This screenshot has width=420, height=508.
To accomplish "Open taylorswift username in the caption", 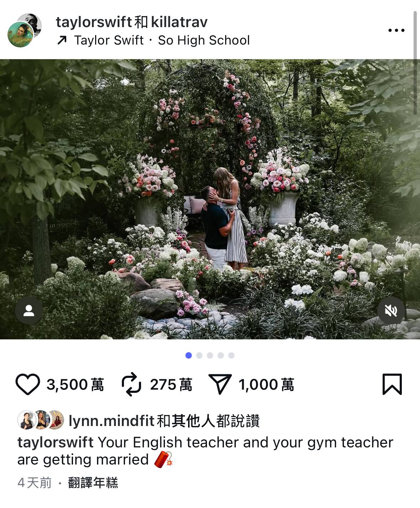I will point(56,442).
